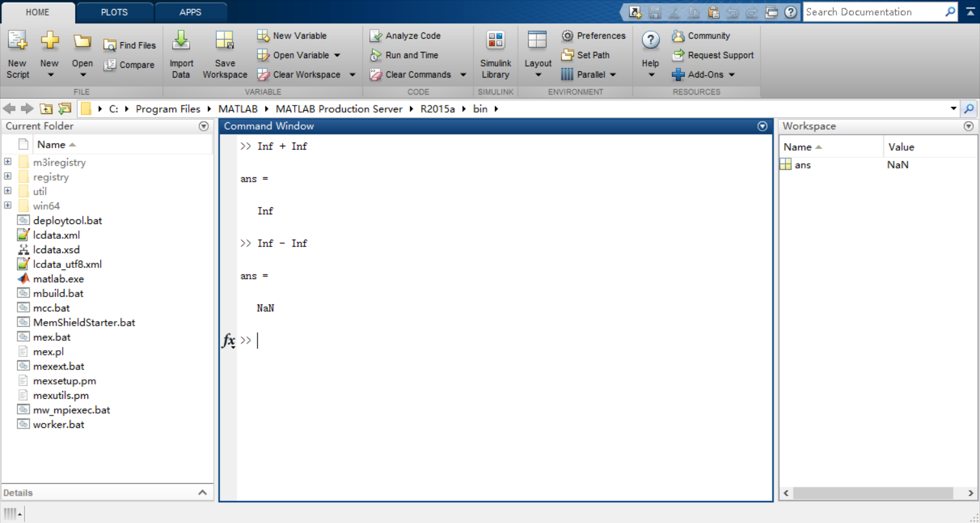This screenshot has height=523, width=980.
Task: Click the Find Files icon
Action: [x=110, y=45]
